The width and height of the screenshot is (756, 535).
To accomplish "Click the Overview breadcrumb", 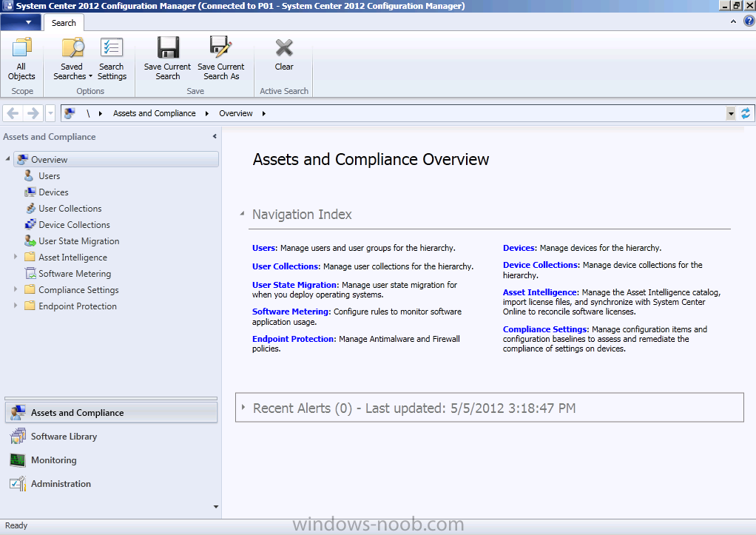I will tap(236, 113).
